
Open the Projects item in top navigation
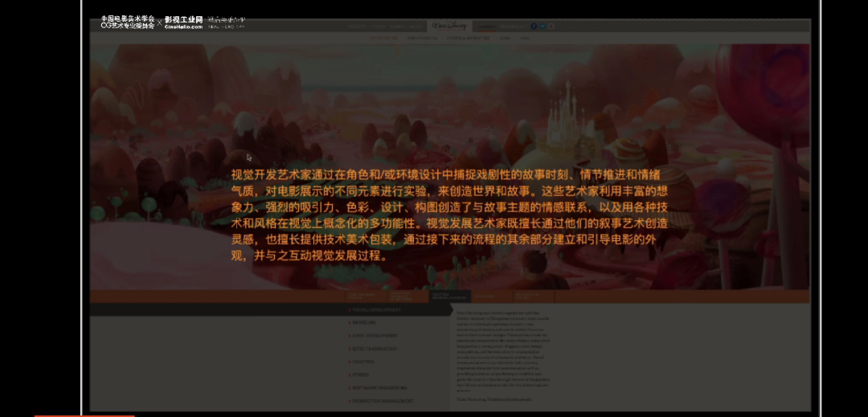(x=357, y=27)
